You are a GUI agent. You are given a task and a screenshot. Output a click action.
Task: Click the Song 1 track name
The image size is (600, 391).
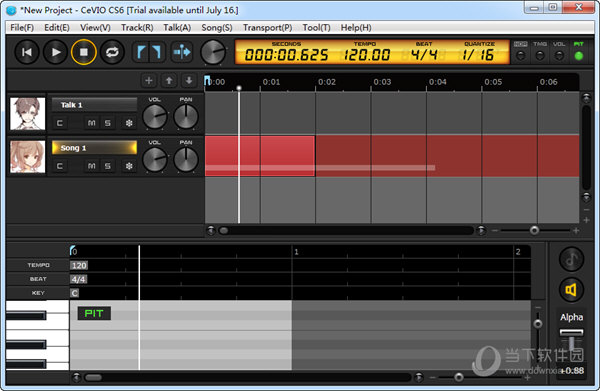[94, 148]
